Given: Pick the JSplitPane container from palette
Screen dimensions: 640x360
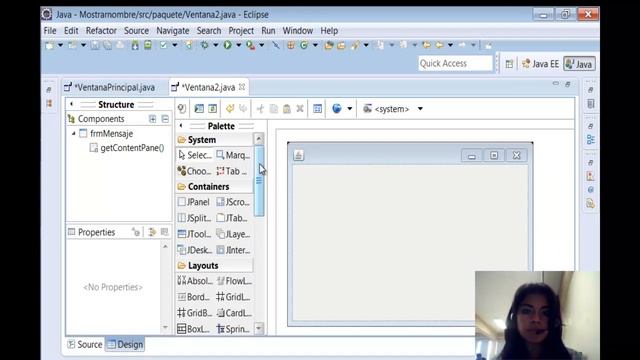Looking at the screenshot, I should (x=195, y=218).
